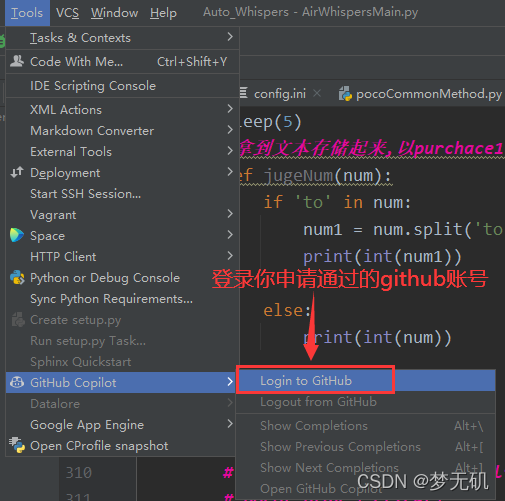Click the pocoCommonMethod.py file icon
505x501 pixels.
click(x=346, y=94)
